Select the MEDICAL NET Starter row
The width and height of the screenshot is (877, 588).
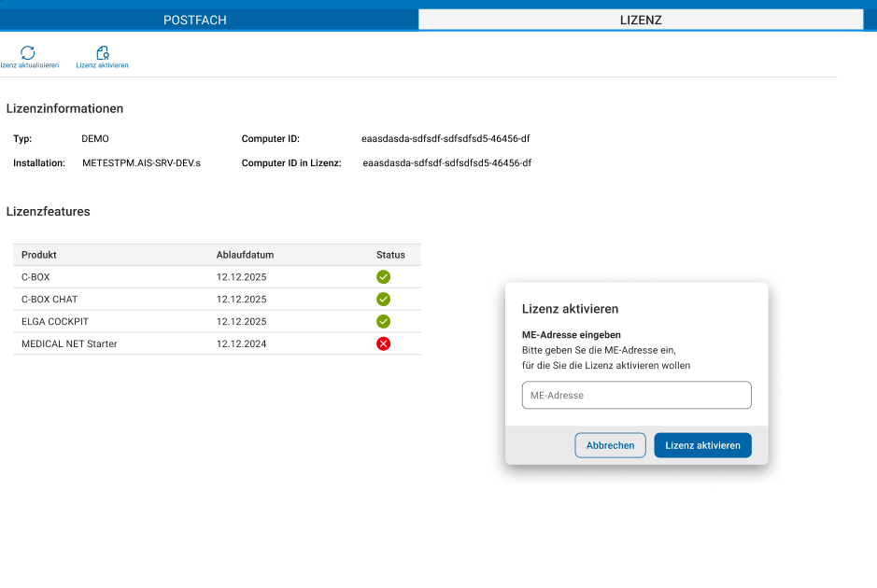tap(217, 343)
